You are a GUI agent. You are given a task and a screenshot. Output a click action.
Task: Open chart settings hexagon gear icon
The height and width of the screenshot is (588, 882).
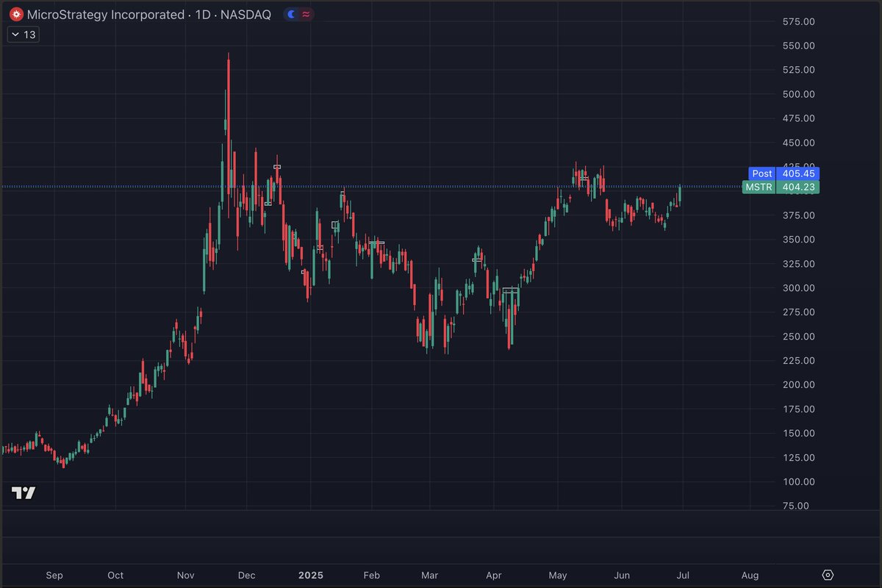pos(828,575)
